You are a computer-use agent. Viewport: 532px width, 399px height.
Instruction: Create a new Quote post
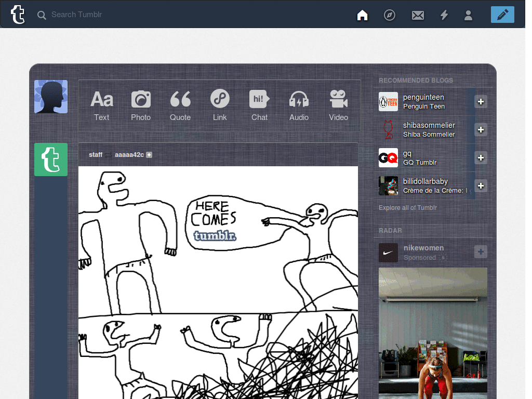pos(180,105)
